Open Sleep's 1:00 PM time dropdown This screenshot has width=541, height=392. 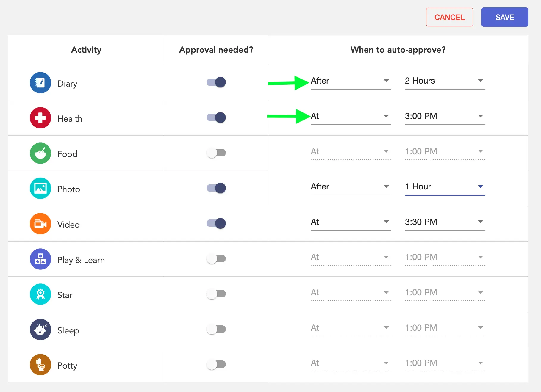(445, 328)
